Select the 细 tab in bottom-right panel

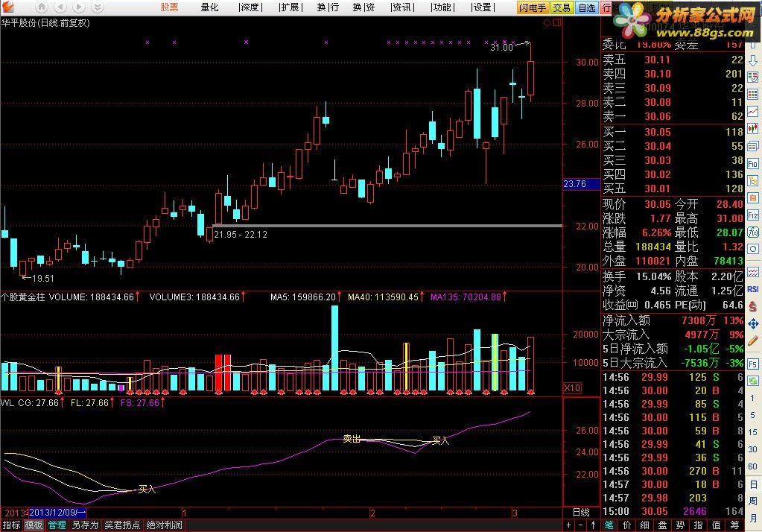(x=645, y=525)
